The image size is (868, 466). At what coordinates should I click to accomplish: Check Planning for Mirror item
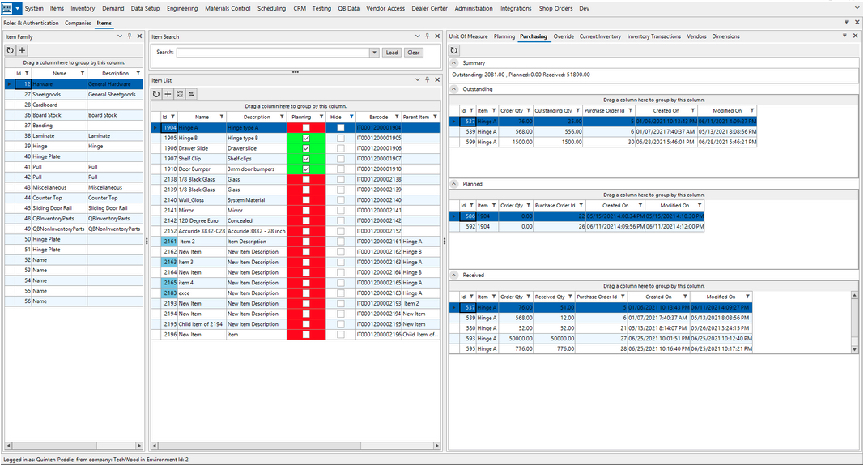pos(306,211)
